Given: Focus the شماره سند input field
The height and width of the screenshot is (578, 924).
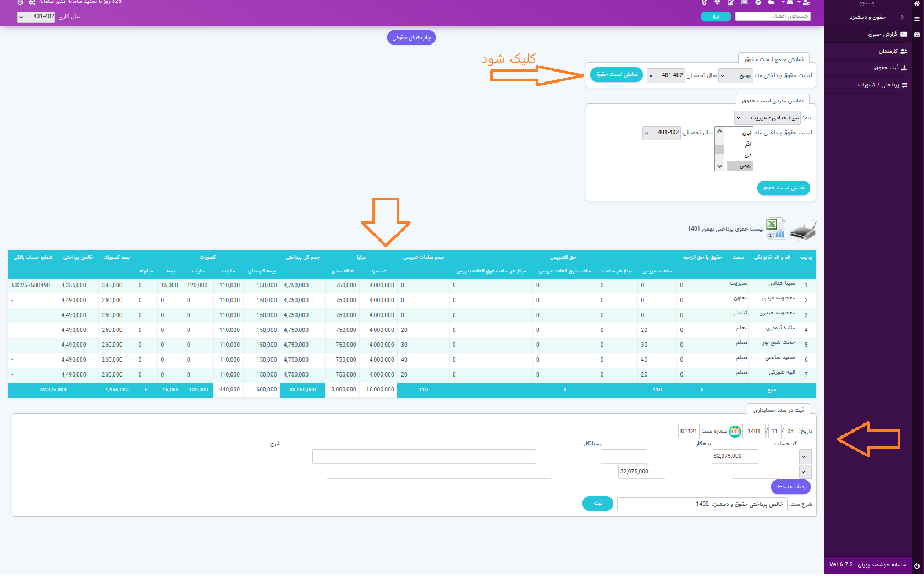Looking at the screenshot, I should click(689, 432).
